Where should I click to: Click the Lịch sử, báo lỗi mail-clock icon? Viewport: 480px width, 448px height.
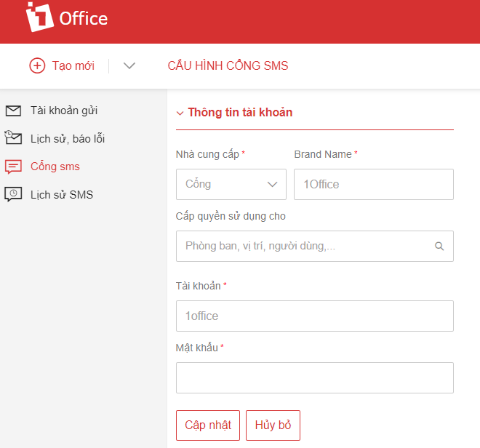[13, 137]
